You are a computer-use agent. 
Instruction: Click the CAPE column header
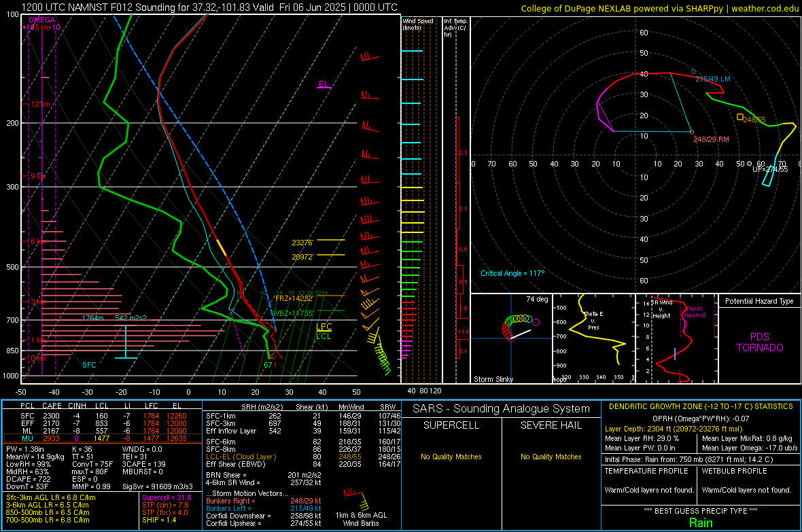point(52,406)
